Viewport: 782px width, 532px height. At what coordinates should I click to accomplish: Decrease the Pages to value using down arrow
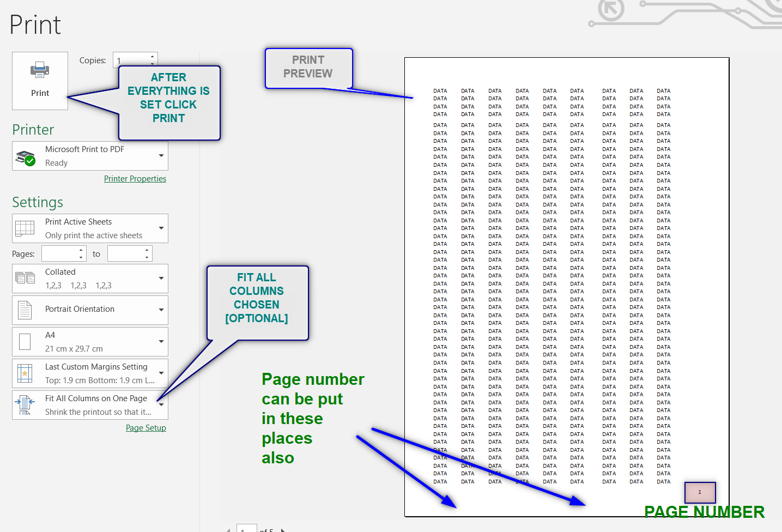(x=147, y=257)
